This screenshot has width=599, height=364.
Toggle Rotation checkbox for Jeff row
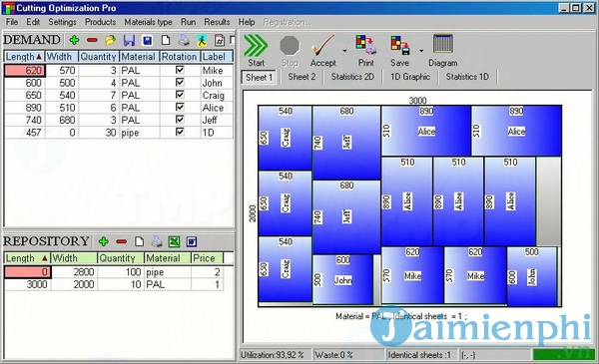tap(180, 120)
